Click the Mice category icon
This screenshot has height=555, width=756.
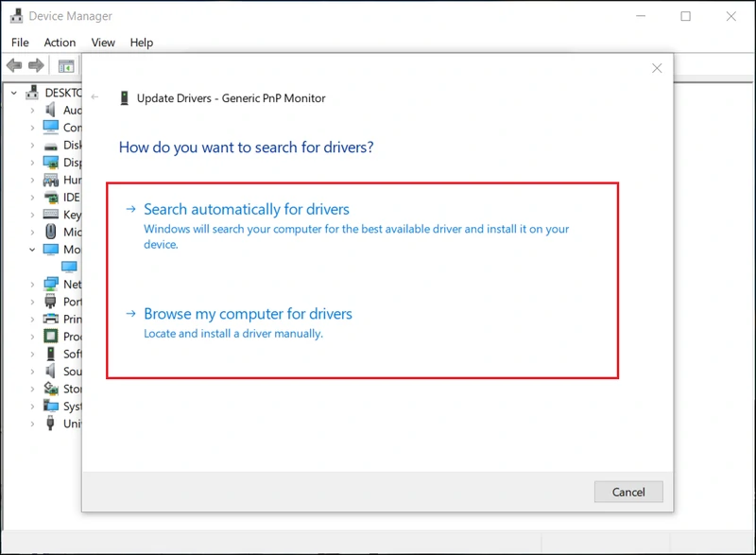click(51, 233)
